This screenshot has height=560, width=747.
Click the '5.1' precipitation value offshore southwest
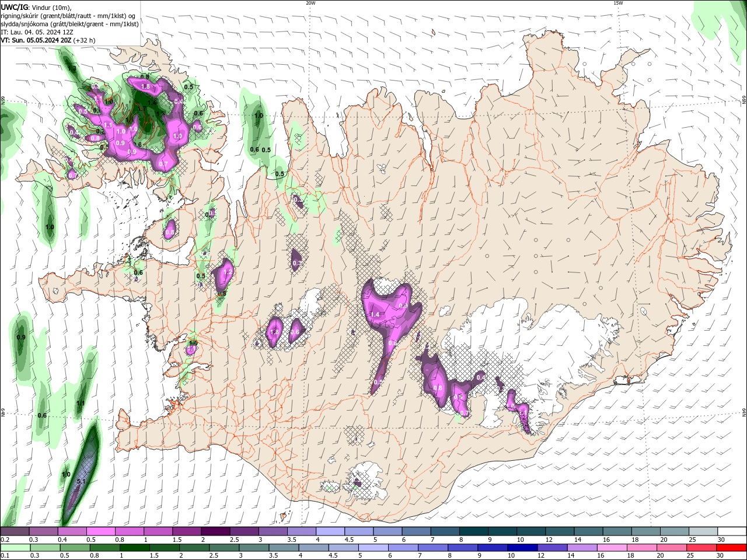81,481
